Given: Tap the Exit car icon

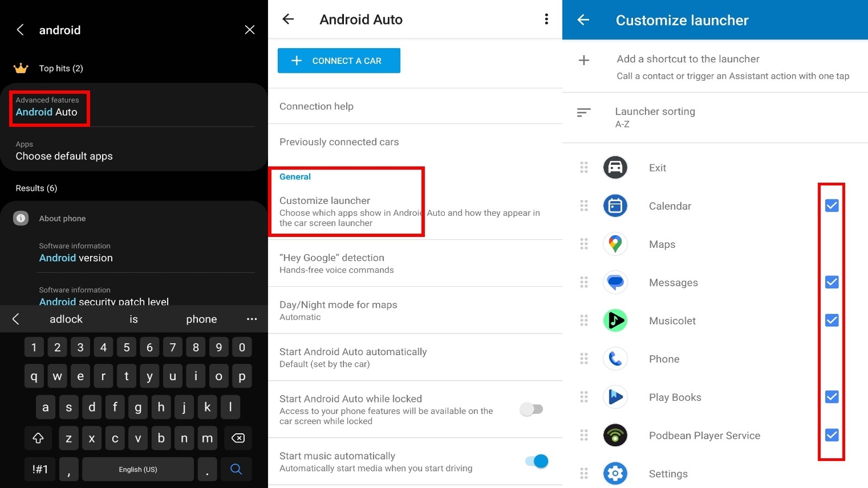Looking at the screenshot, I should click(615, 168).
